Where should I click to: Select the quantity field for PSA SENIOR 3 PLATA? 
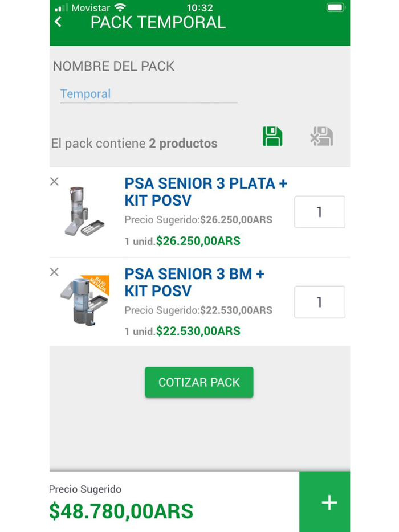[319, 211]
